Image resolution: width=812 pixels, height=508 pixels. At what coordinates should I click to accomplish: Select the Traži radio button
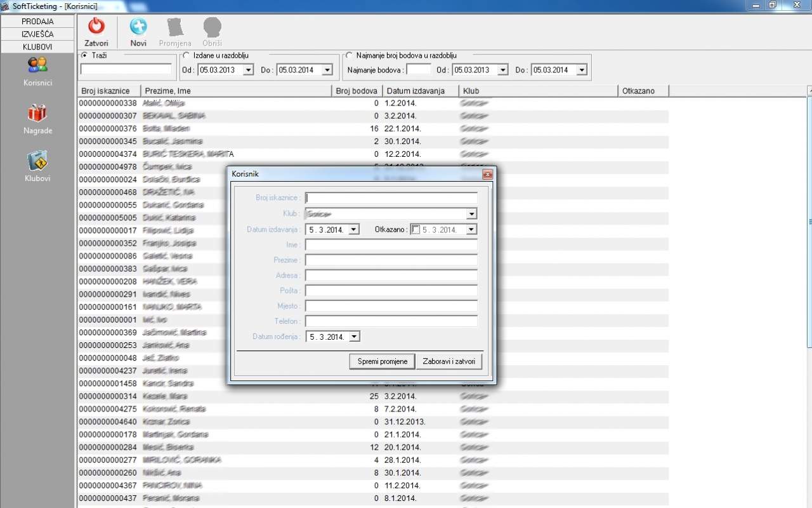(x=85, y=55)
